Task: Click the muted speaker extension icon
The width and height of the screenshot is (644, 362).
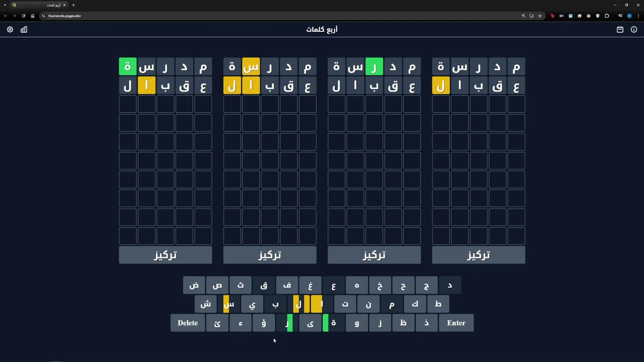Action: [561, 16]
